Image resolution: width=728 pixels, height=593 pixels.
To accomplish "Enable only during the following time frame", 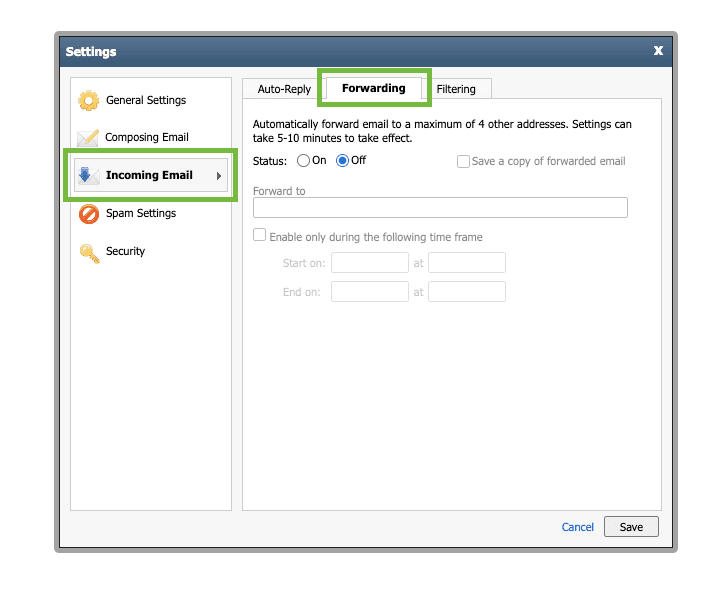I will pos(260,235).
